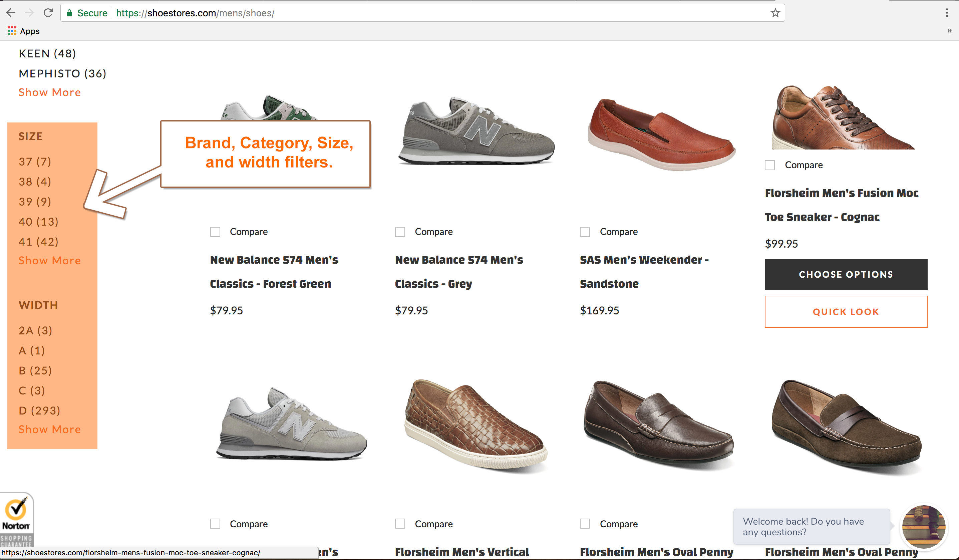959x560 pixels.
Task: Check Compare for New Balance 574 Grey
Action: pyautogui.click(x=400, y=232)
